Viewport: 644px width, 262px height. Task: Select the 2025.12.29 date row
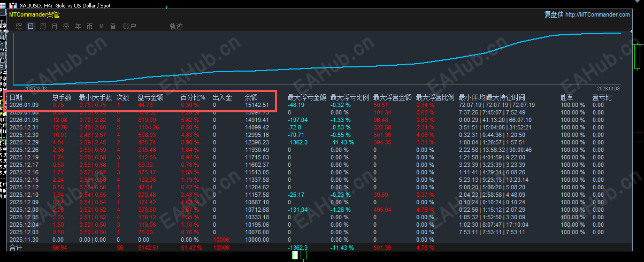(x=24, y=142)
